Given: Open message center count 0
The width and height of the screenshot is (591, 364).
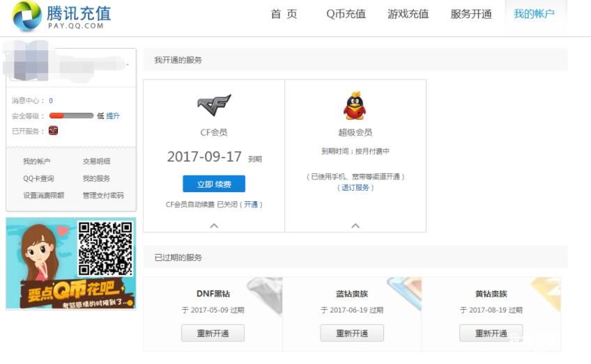Looking at the screenshot, I should pyautogui.click(x=51, y=101).
